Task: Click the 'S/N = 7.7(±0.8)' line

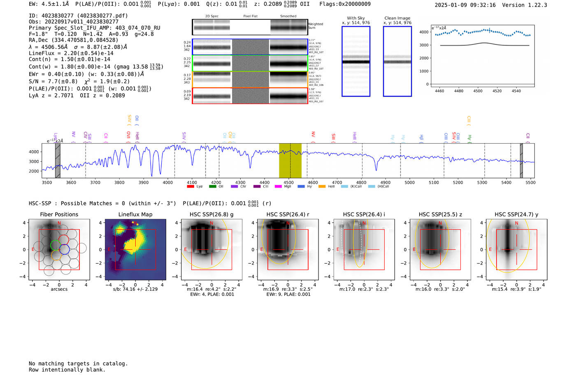Action: (53, 81)
